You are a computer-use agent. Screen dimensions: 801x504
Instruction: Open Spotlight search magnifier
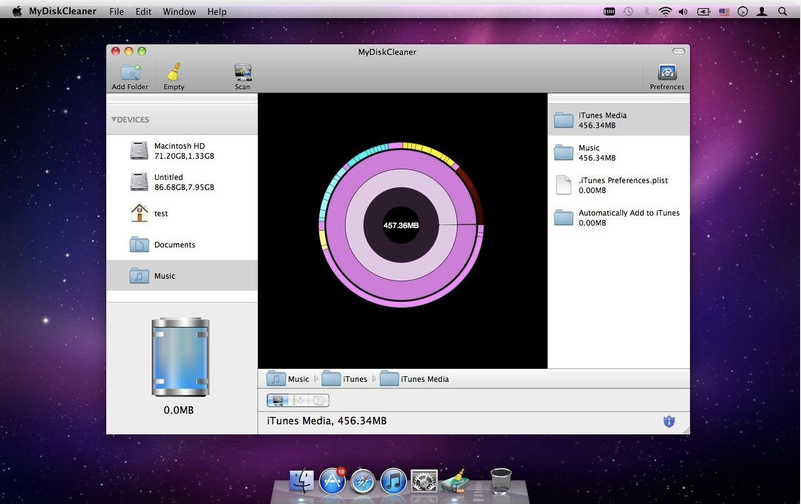coord(782,11)
